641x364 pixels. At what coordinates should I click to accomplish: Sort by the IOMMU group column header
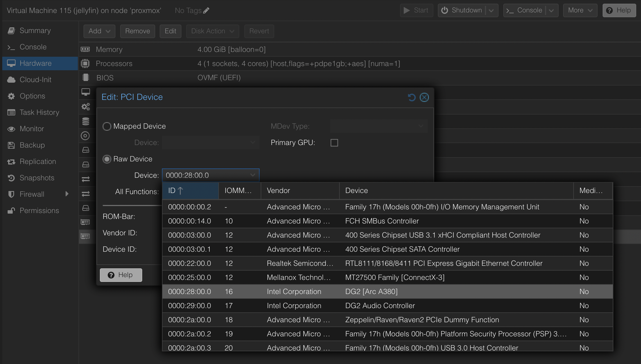pyautogui.click(x=240, y=190)
